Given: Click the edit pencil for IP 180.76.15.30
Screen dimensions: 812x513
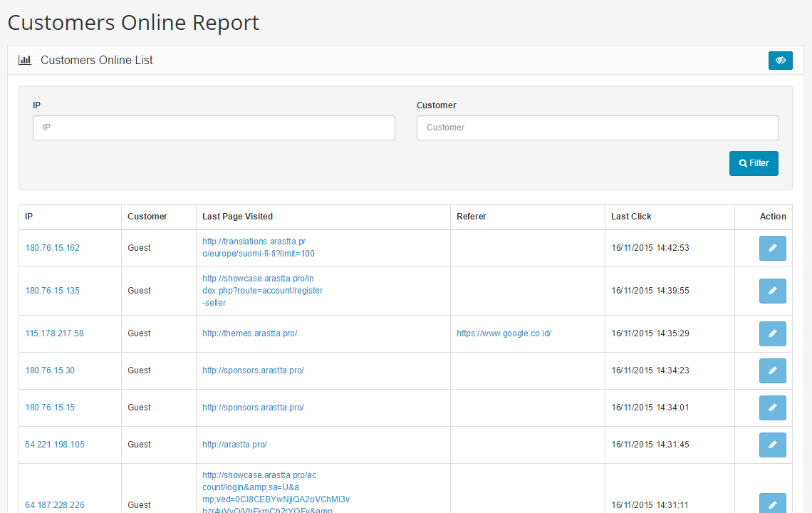Looking at the screenshot, I should tap(772, 370).
